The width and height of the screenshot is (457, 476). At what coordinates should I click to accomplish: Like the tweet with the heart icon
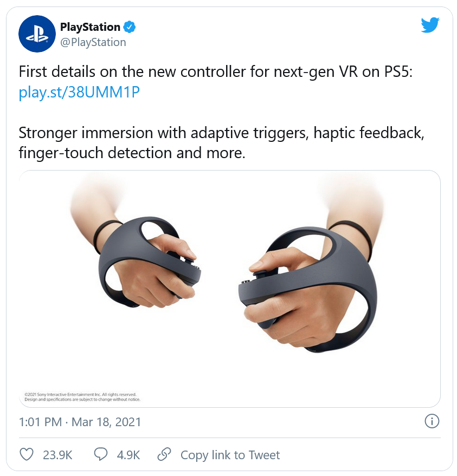[27, 454]
